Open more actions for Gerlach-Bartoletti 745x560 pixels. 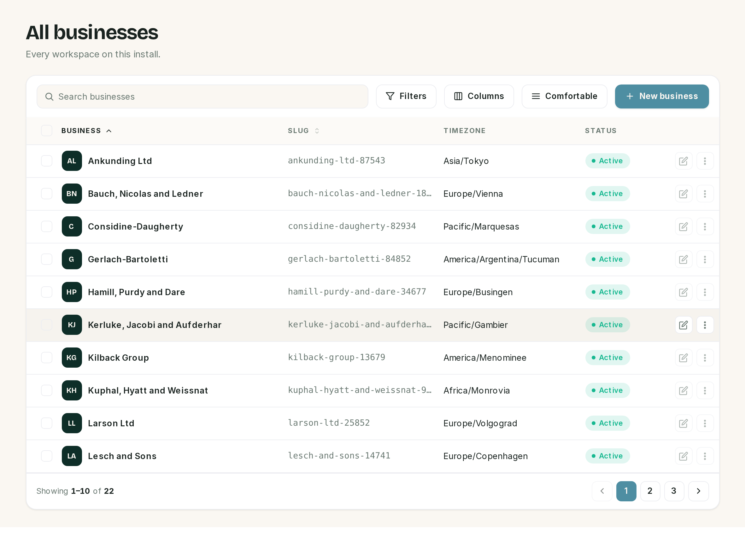coord(705,259)
